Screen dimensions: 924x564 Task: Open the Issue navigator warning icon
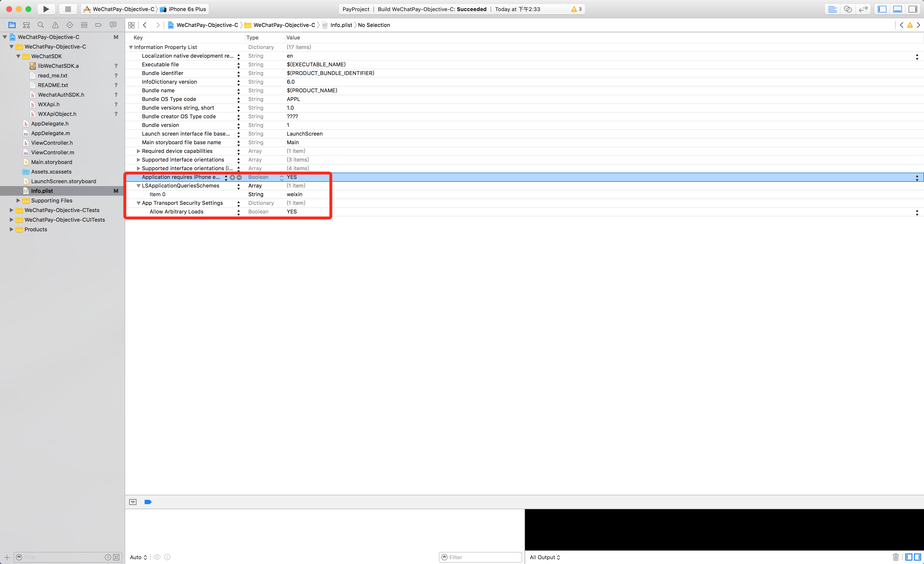click(55, 25)
